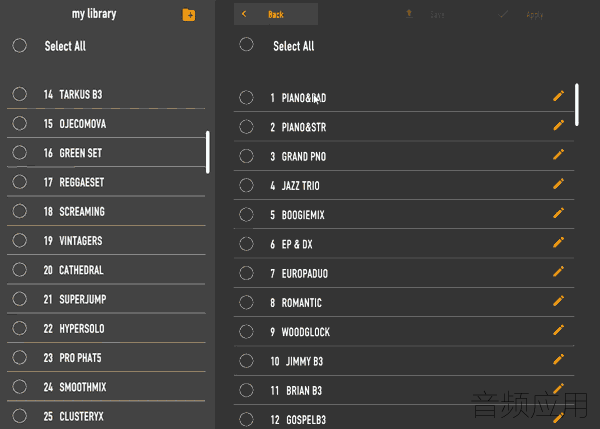
Task: Tick Select All in my library
Action: click(x=19, y=46)
